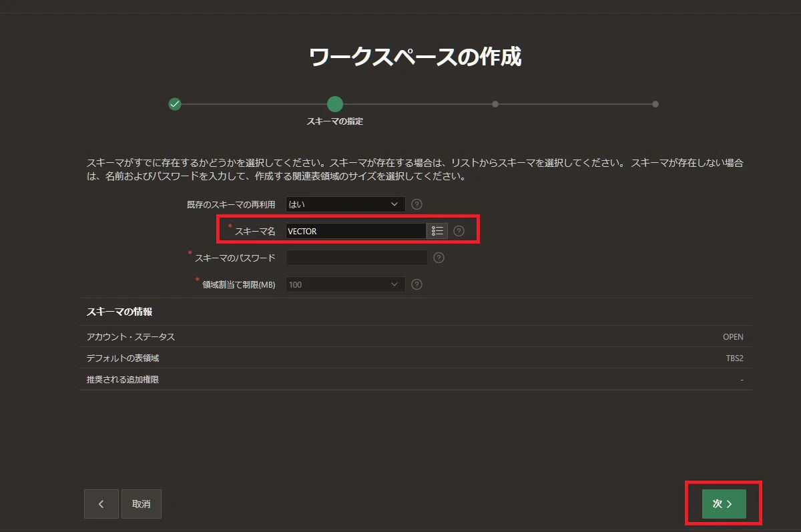The height and width of the screenshot is (532, 801).
Task: Click the completed first step checkmark
Action: [175, 104]
